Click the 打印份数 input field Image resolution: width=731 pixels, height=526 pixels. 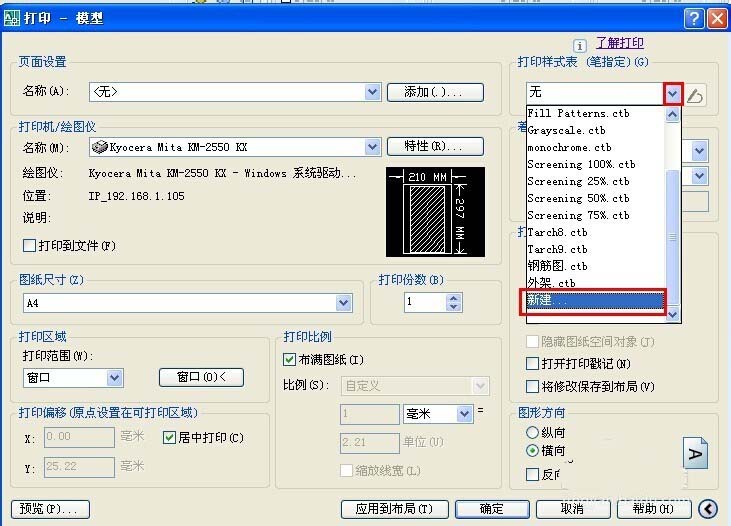click(425, 302)
